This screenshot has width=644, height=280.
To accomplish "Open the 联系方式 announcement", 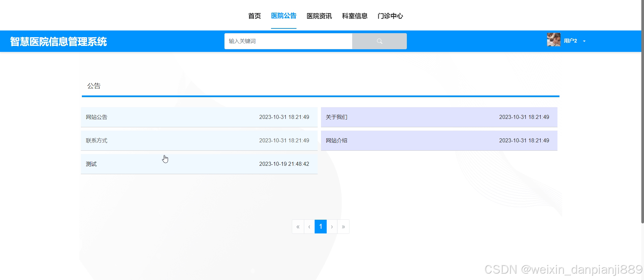I will pos(199,141).
